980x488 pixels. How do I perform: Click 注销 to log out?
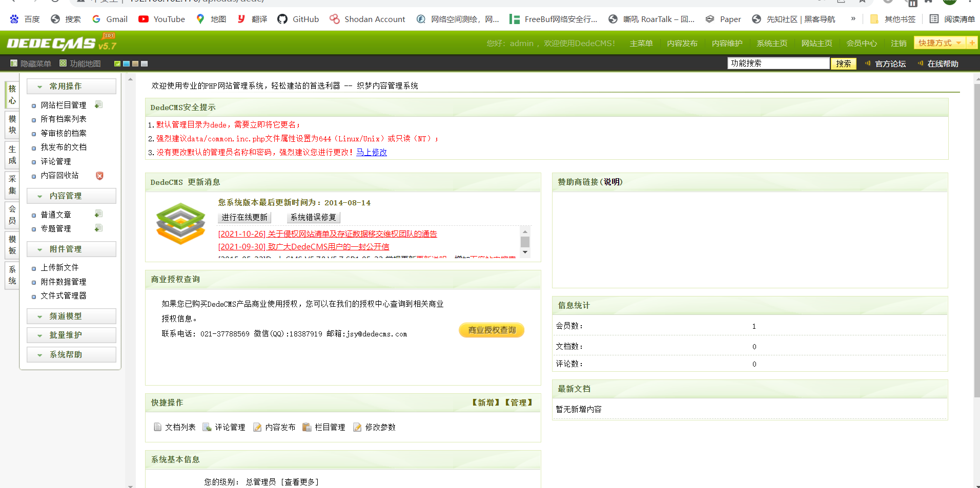[x=899, y=44]
